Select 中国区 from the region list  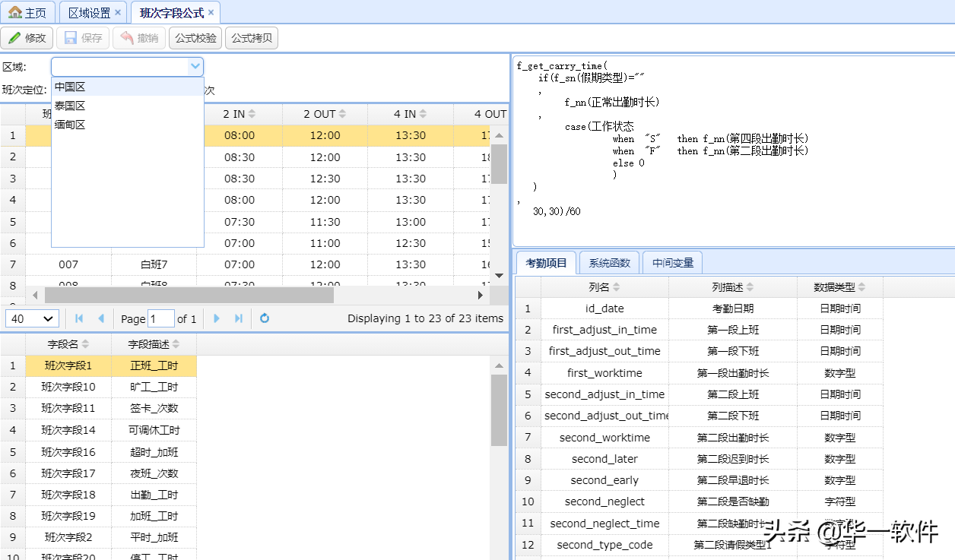(127, 87)
